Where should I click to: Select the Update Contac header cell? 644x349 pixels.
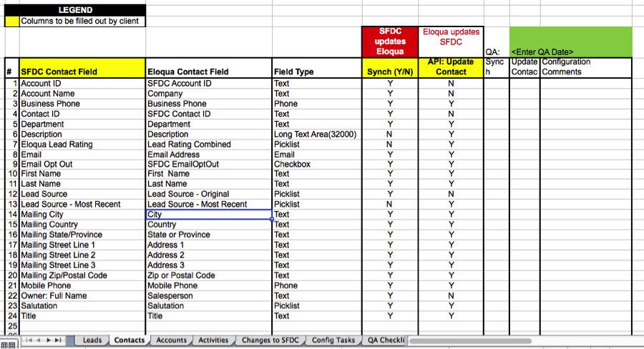coord(525,68)
